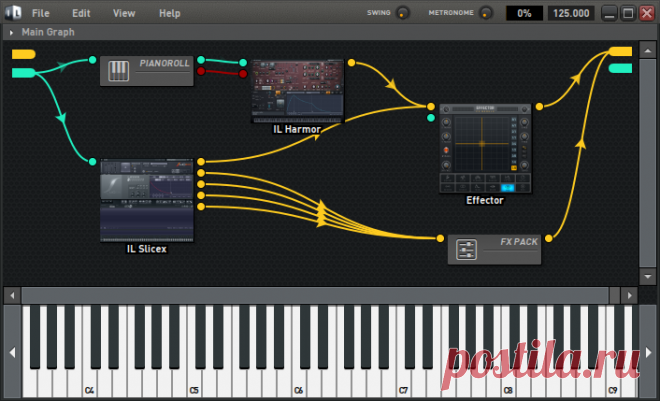Click the Pianoroll teal MIDI output connector

pos(201,60)
